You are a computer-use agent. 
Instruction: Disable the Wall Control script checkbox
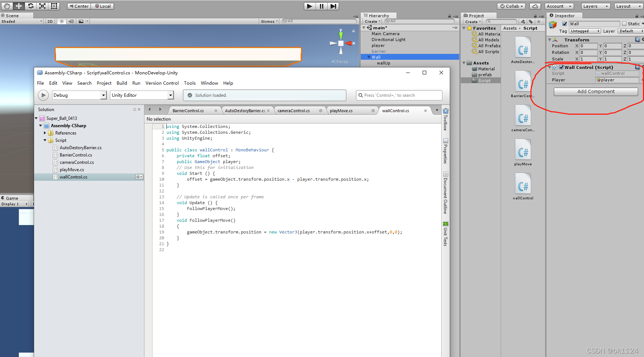561,67
